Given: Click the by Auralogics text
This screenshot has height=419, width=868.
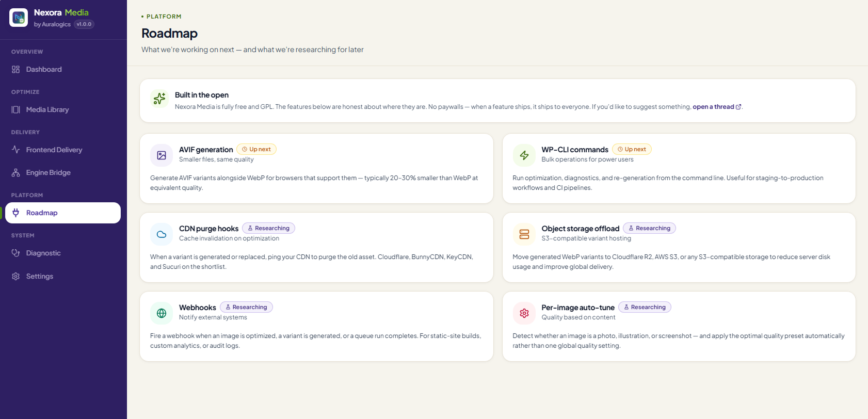Looking at the screenshot, I should (x=52, y=24).
